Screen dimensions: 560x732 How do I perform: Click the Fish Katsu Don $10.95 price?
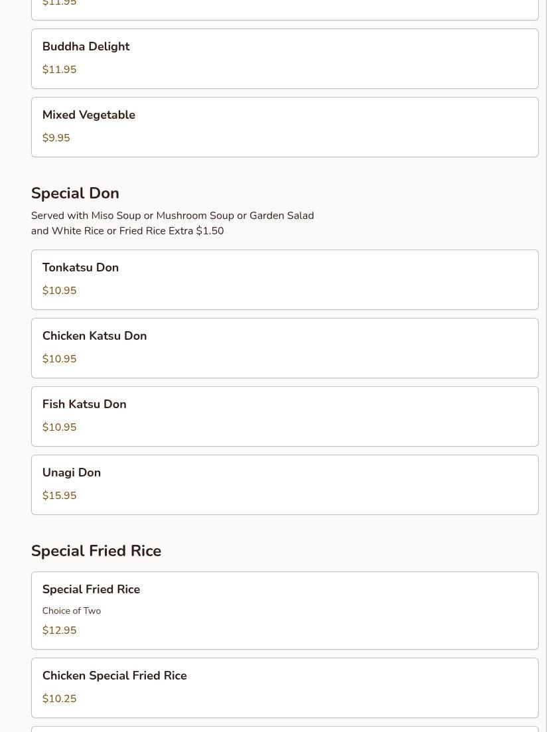pos(59,427)
